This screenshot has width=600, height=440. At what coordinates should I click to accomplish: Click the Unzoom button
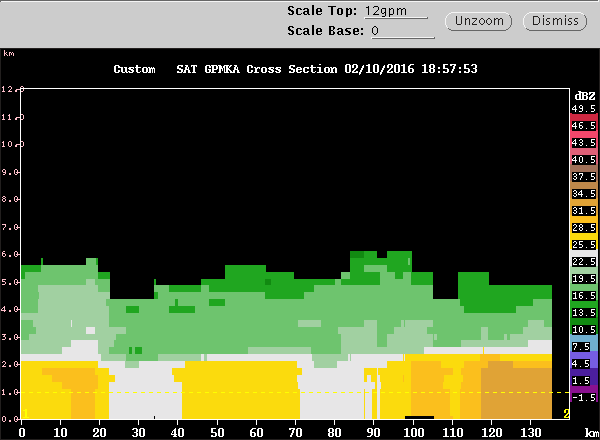pyautogui.click(x=483, y=21)
